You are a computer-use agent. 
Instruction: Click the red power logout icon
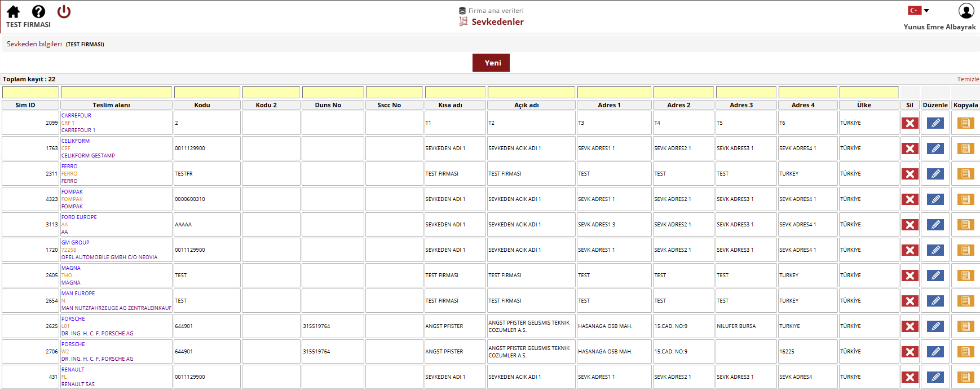[x=64, y=12]
